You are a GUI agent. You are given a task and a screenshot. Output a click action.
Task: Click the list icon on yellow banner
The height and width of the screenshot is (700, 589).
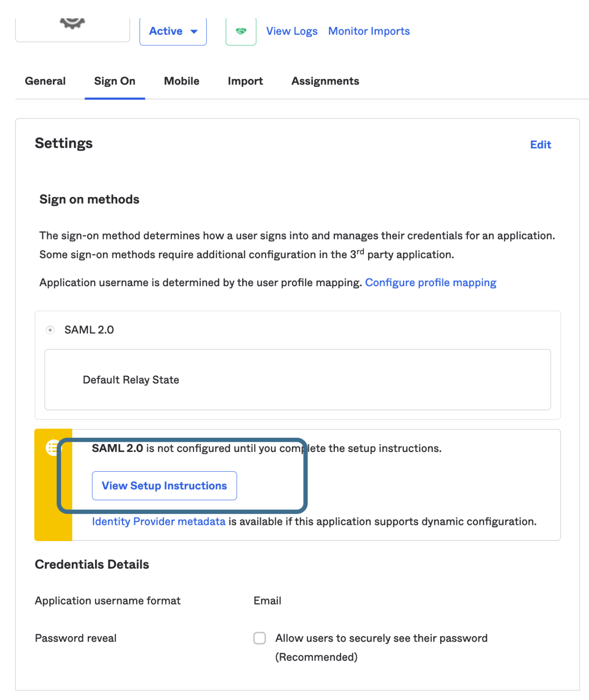[x=52, y=447]
